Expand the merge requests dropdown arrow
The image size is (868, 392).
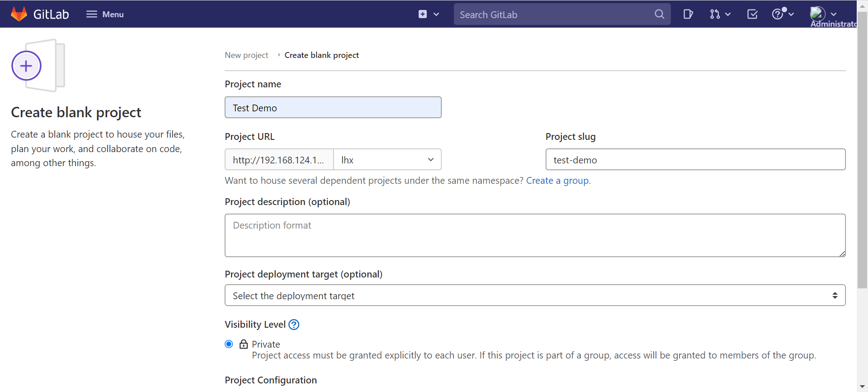coord(728,14)
